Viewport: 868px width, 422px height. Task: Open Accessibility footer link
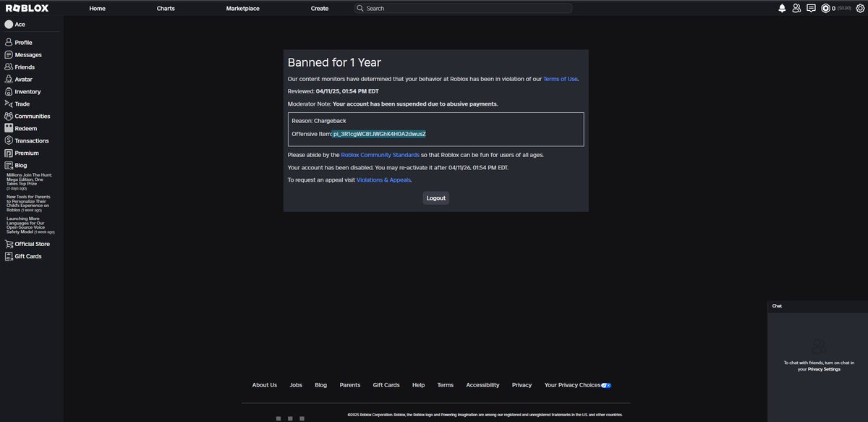point(482,385)
